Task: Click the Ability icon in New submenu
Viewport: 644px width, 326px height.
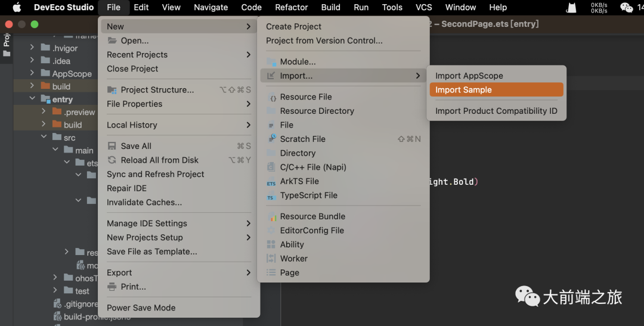Action: pyautogui.click(x=271, y=245)
